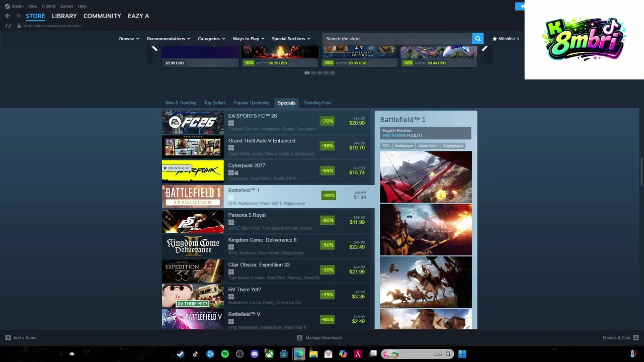Show previous carousel items
The image size is (644, 362).
(154, 48)
